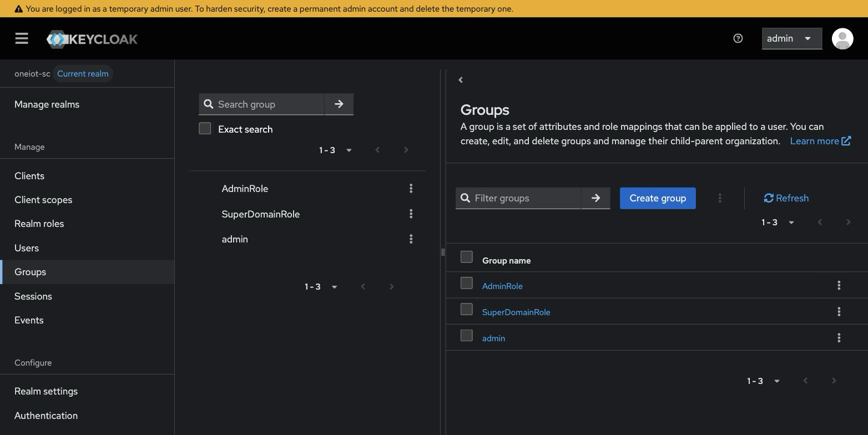The image size is (868, 435).
Task: Expand the admin realm dropdown in the header
Action: 791,38
